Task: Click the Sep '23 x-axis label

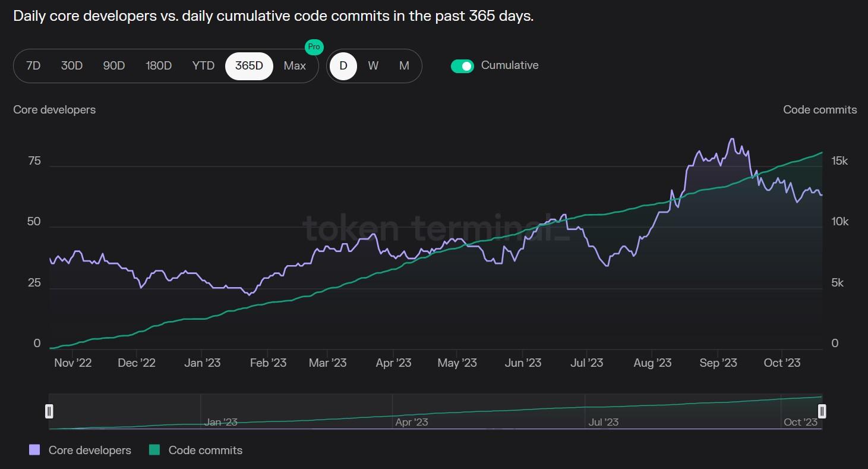Action: 718,363
